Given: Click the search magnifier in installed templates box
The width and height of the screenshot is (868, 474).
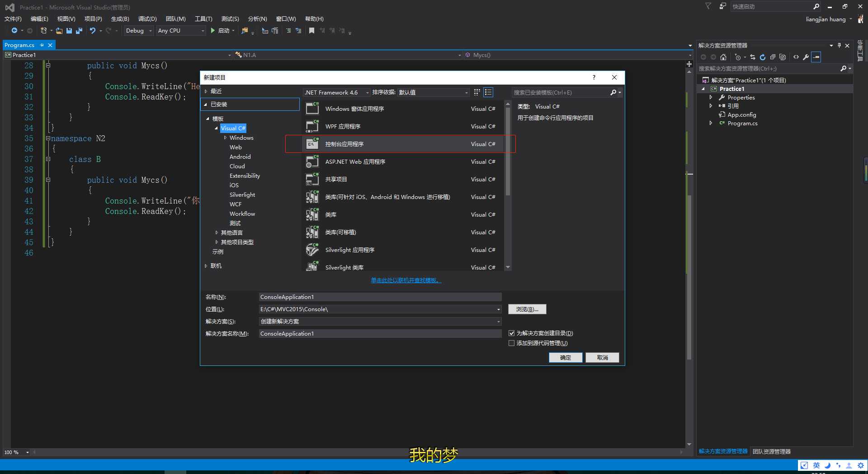Looking at the screenshot, I should pos(613,92).
